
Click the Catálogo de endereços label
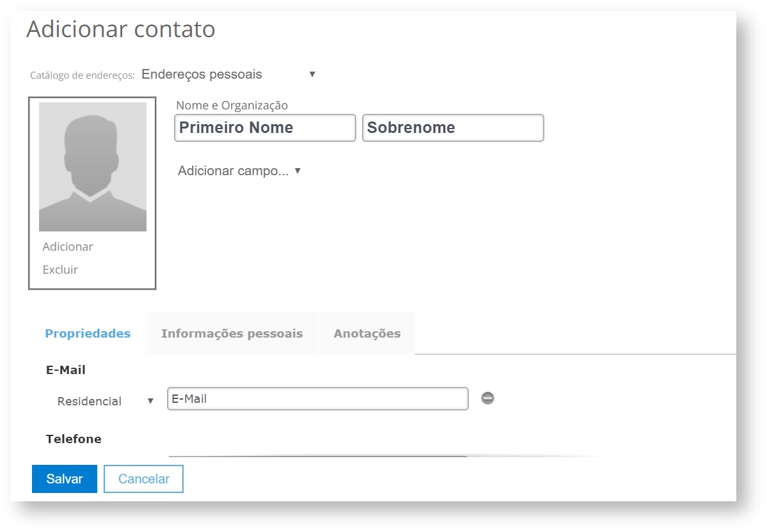tap(82, 75)
